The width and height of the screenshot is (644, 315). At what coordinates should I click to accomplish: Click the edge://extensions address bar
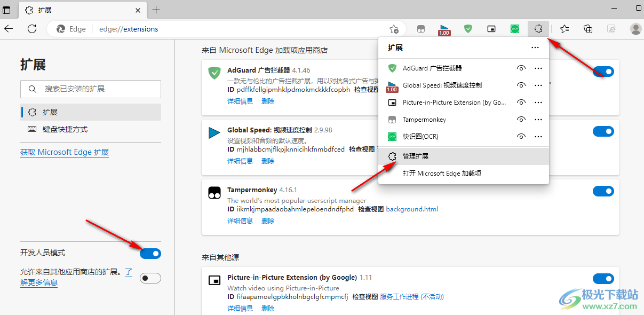(227, 29)
